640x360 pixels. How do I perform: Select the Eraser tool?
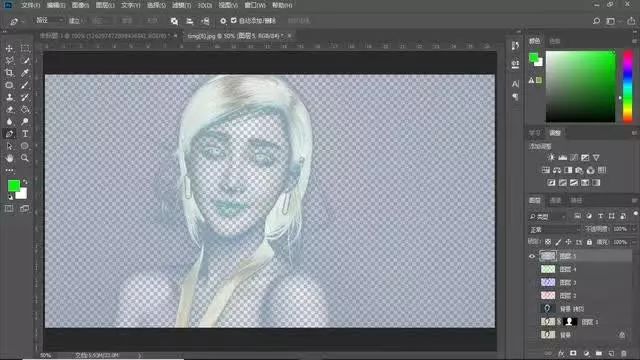click(x=9, y=109)
